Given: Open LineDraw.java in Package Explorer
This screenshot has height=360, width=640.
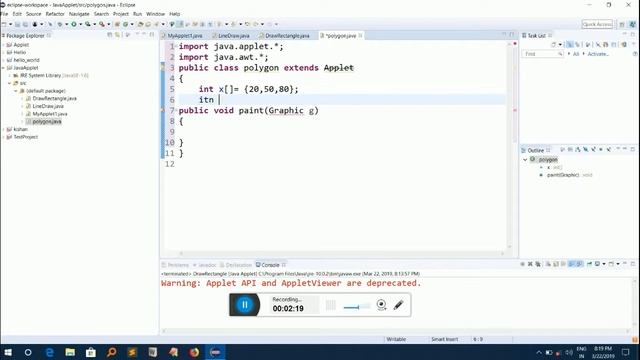Looking at the screenshot, I should (x=48, y=106).
